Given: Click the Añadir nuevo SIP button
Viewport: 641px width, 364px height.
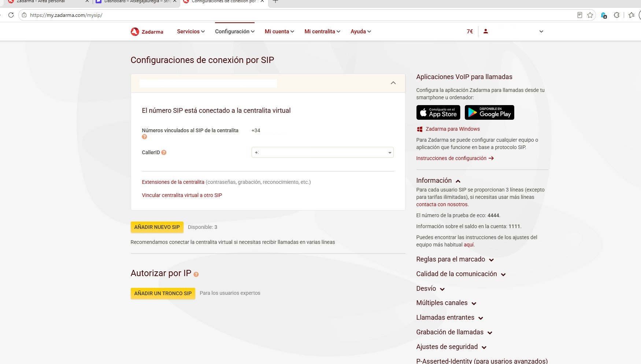Looking at the screenshot, I should 157,227.
